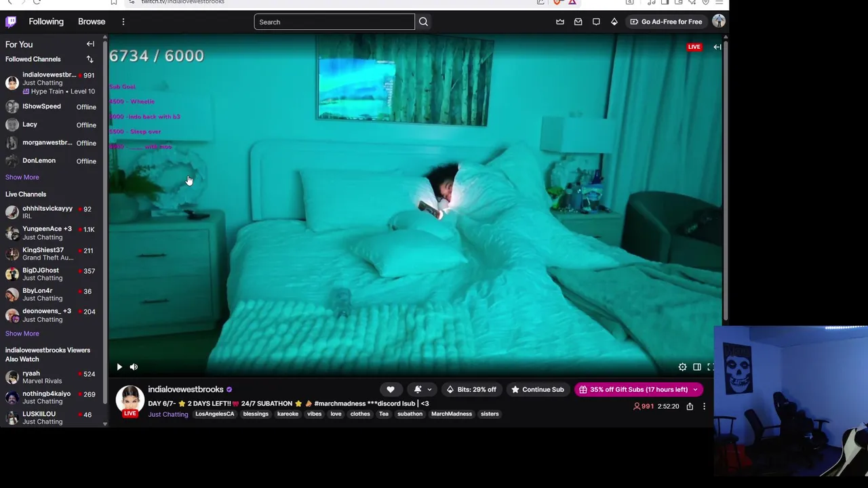Screen dimensions: 868x488
Task: Click the Continue Sub button
Action: 537,389
